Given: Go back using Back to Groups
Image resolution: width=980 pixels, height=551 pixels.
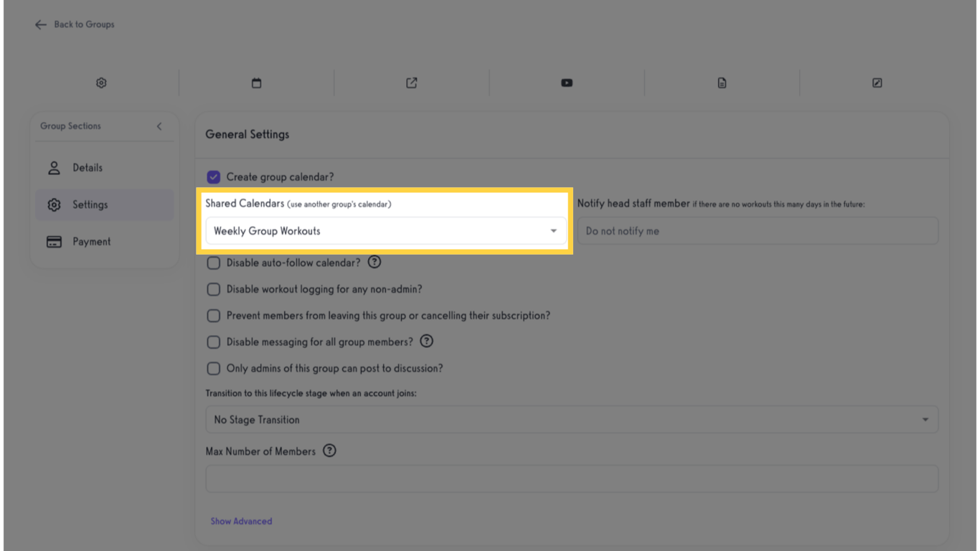Looking at the screenshot, I should pyautogui.click(x=74, y=24).
